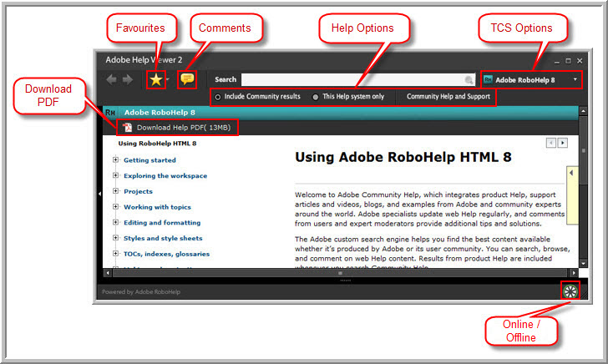Select Include Community results radio button

(219, 97)
